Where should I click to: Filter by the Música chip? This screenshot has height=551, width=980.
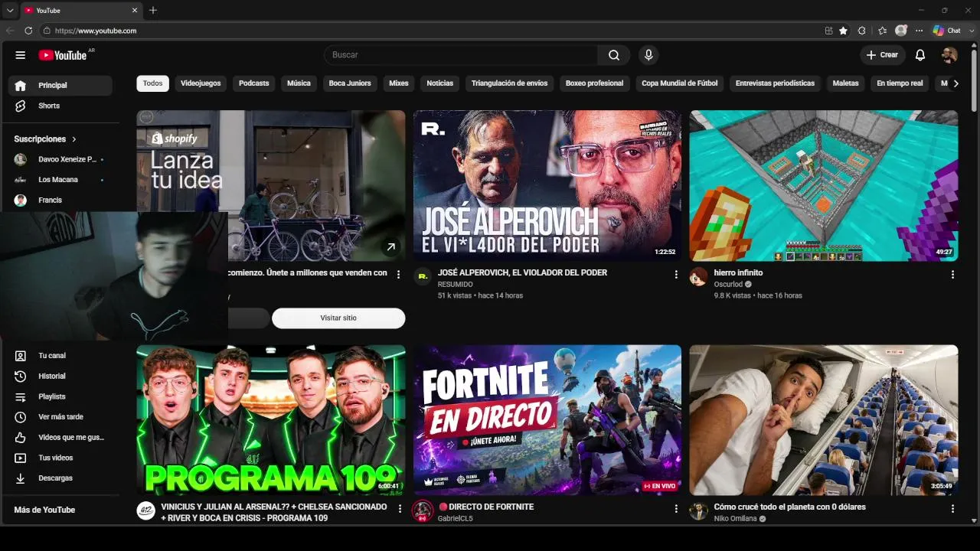[299, 83]
